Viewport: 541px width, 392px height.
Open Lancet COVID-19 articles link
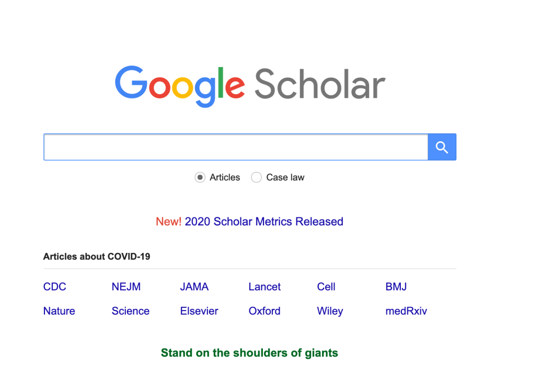(264, 287)
